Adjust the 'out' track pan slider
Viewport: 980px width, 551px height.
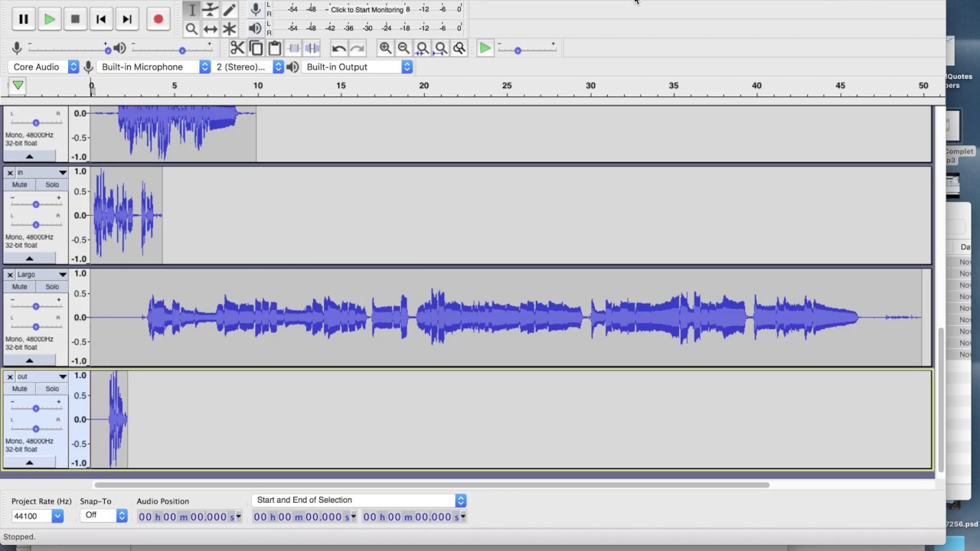[x=35, y=428]
